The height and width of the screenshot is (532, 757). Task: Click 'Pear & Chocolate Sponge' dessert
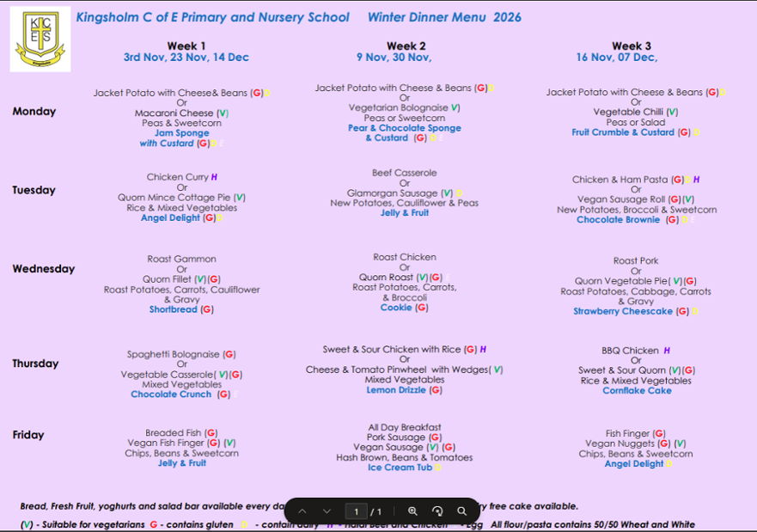[405, 128]
